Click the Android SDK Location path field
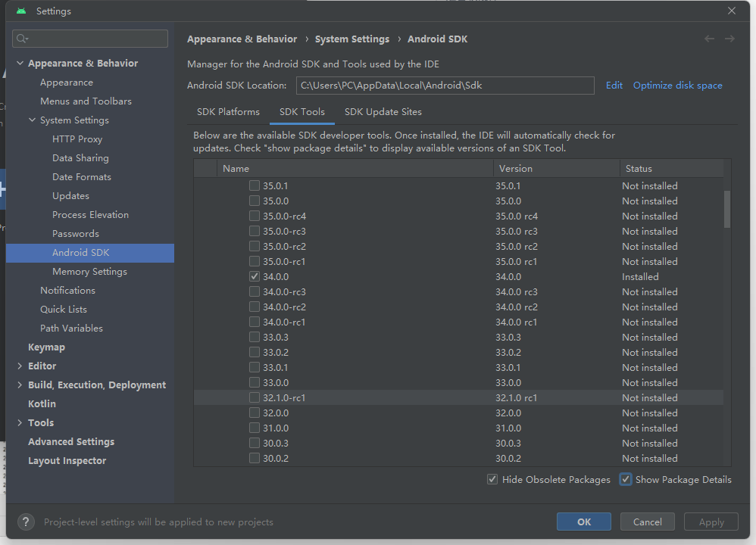This screenshot has width=756, height=545. click(445, 86)
